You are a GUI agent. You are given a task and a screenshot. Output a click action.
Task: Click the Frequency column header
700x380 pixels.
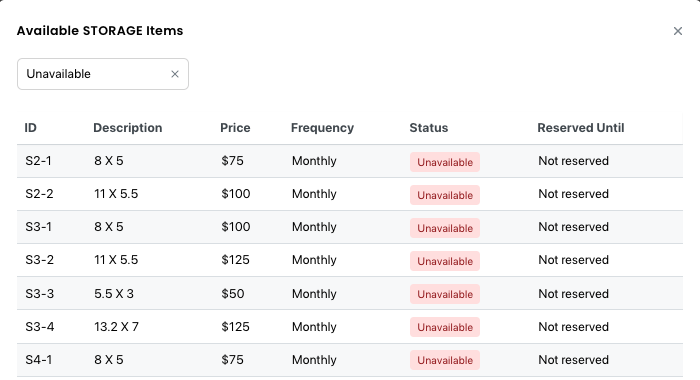pyautogui.click(x=322, y=128)
